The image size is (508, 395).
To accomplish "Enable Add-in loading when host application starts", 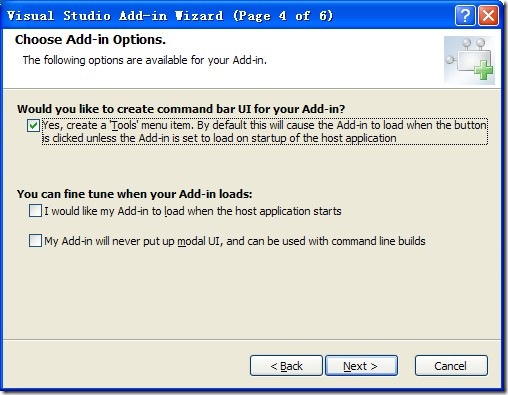I will (x=35, y=211).
